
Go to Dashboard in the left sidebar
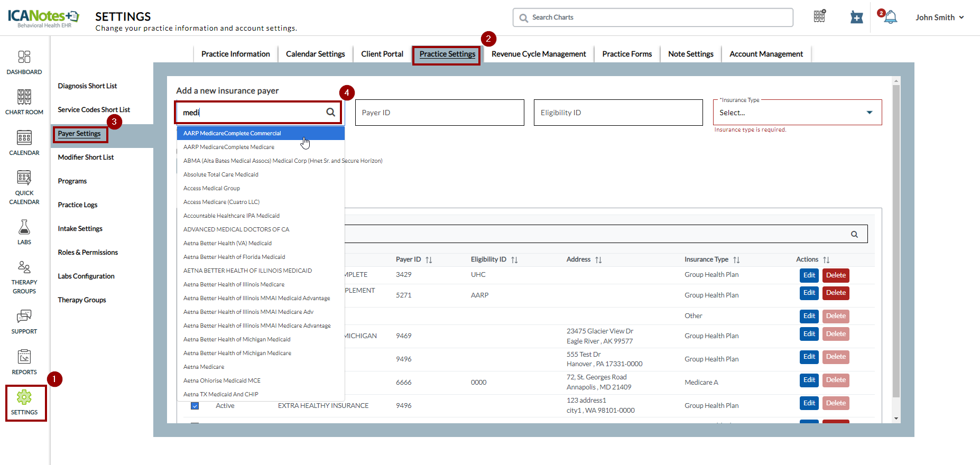tap(24, 62)
